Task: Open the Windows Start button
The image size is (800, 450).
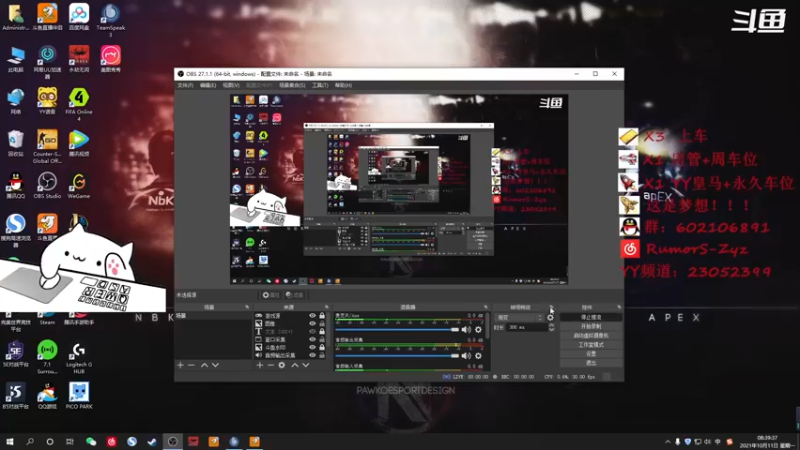Action: click(10, 441)
